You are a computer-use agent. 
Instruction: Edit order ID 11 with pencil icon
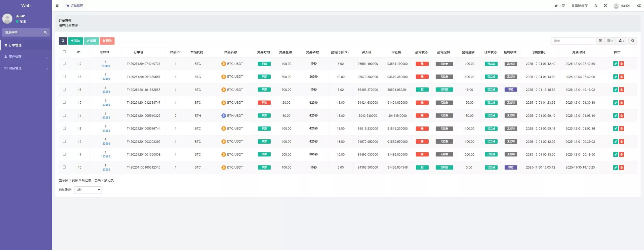[x=616, y=154]
